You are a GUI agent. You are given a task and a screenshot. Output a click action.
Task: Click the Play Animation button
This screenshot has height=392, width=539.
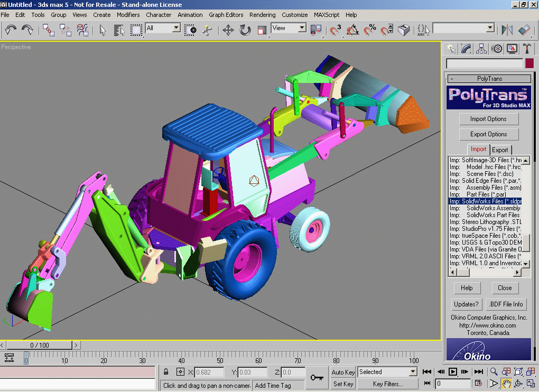[x=453, y=372]
